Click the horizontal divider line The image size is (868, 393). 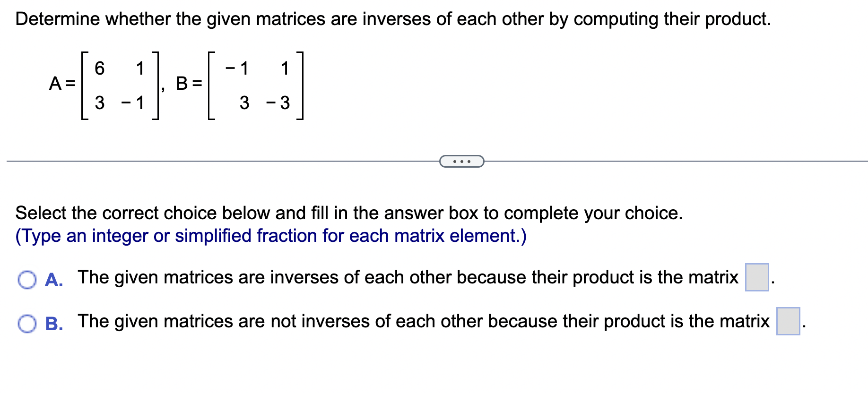click(189, 161)
